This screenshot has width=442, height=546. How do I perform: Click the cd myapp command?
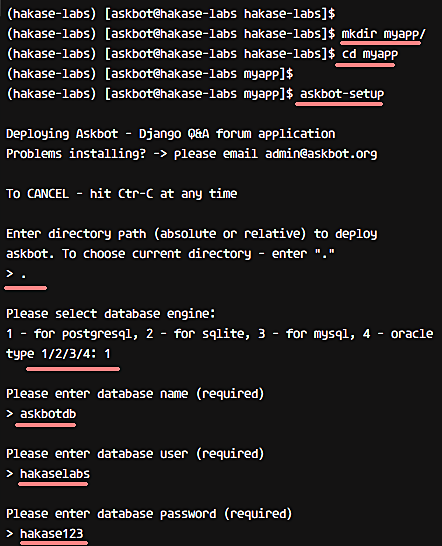pyautogui.click(x=370, y=54)
